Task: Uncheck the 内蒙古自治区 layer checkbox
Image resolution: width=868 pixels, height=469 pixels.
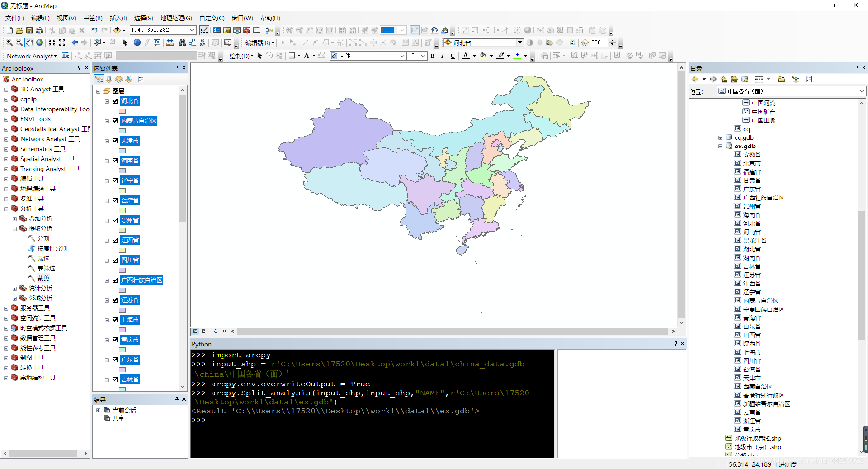Action: [115, 121]
